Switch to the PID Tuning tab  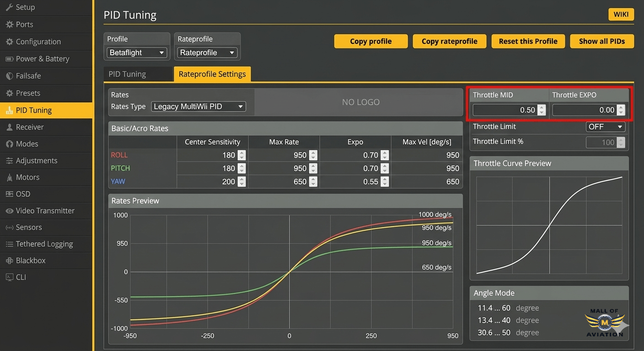tap(127, 74)
